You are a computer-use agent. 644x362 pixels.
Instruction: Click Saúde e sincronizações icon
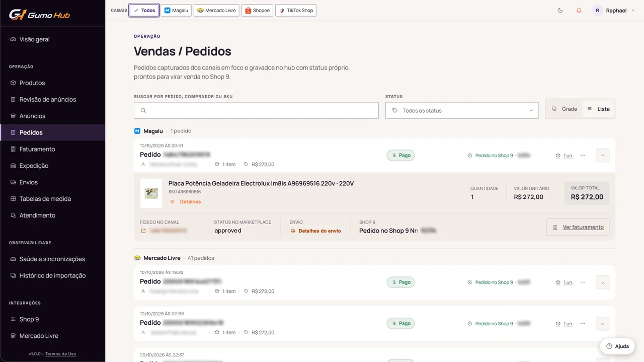pos(13,259)
